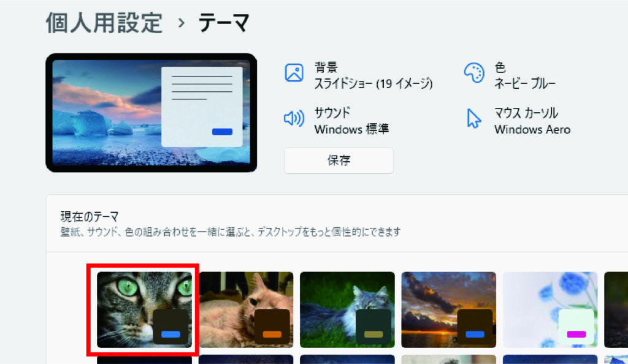
Task: Open the Windows 標準 sound setting
Action: [351, 129]
